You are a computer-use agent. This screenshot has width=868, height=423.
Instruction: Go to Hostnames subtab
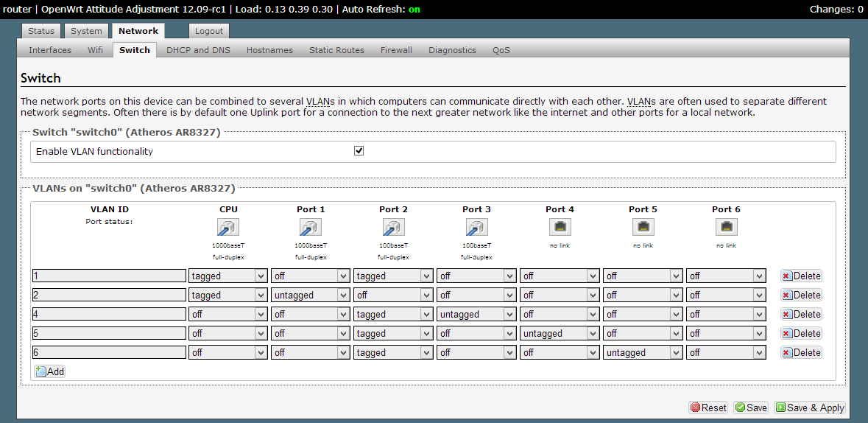click(269, 50)
